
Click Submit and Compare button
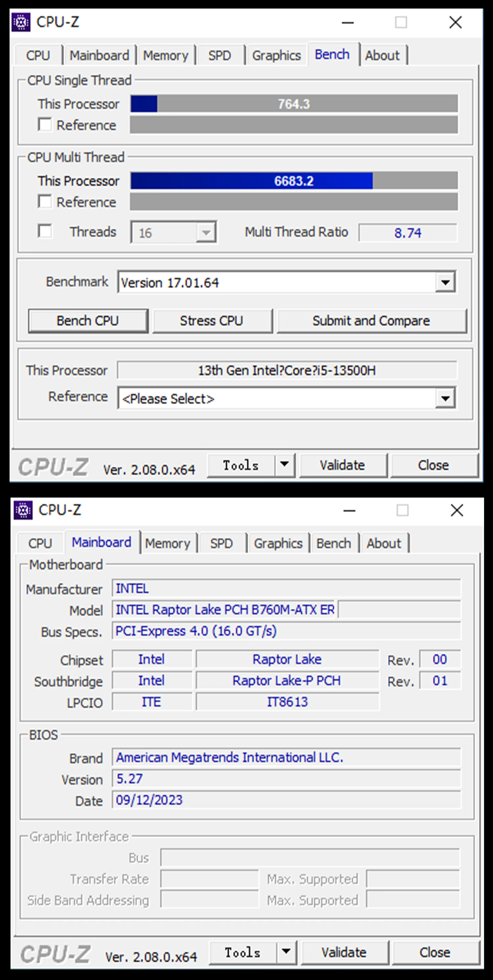[371, 321]
